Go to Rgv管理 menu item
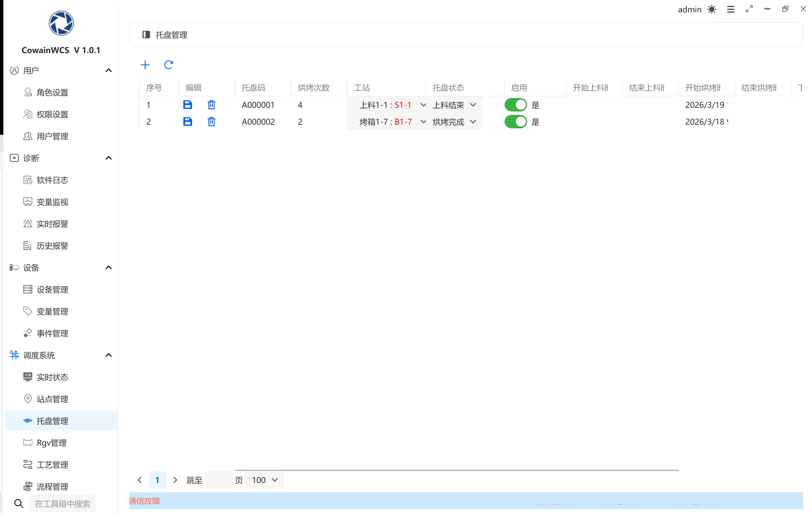812x515 pixels. click(x=52, y=443)
